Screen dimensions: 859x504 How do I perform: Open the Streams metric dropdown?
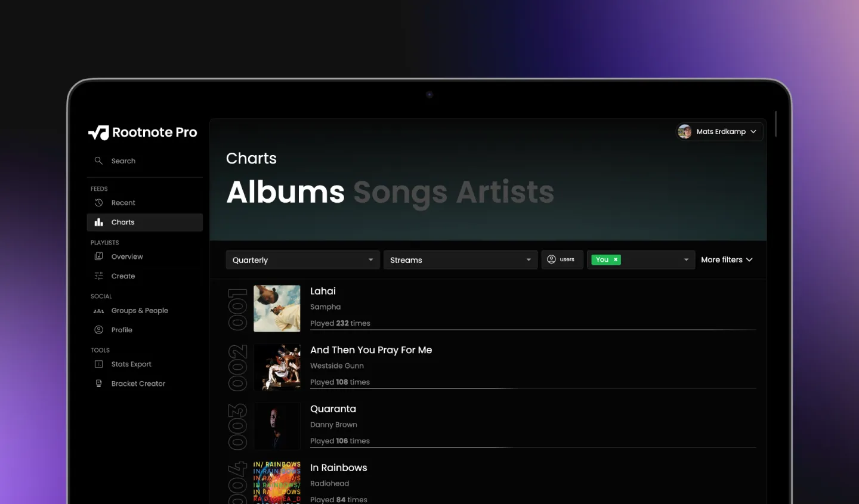point(460,260)
